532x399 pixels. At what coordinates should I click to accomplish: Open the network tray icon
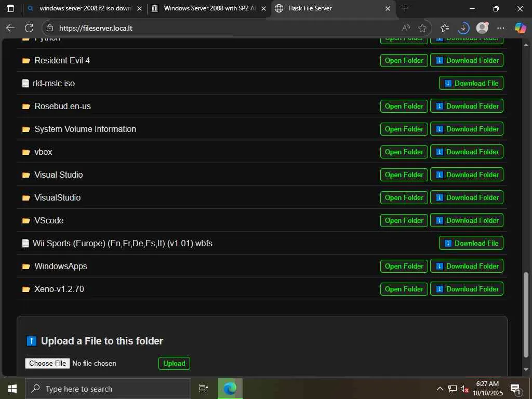[453, 389]
